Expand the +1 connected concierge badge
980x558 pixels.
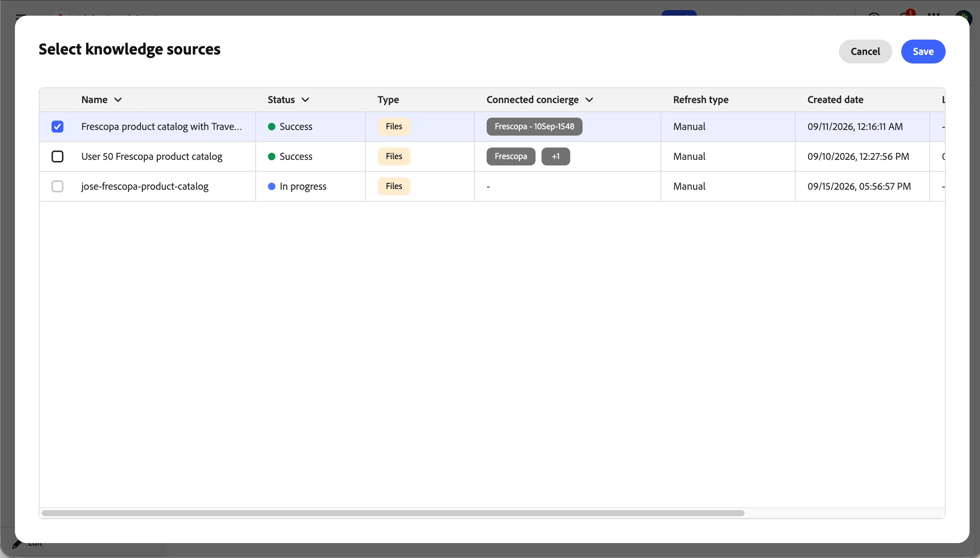click(x=555, y=156)
